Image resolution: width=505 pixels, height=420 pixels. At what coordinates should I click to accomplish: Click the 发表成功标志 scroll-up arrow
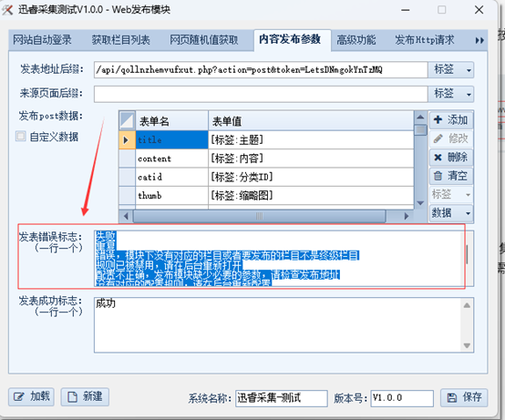tap(467, 305)
